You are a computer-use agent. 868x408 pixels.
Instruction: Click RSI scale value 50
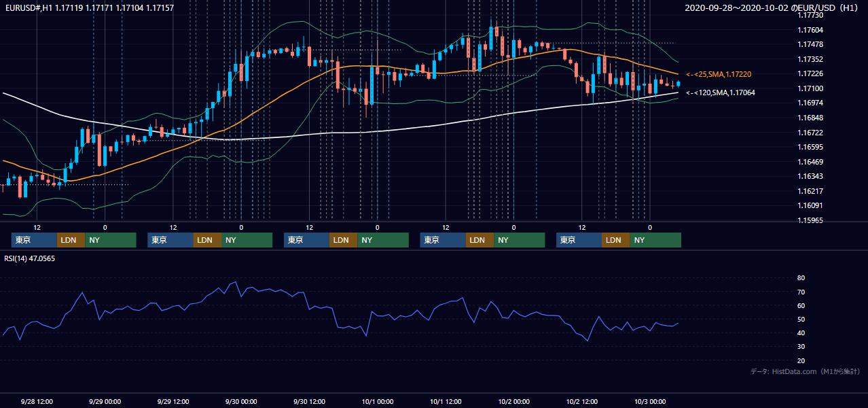coord(801,320)
